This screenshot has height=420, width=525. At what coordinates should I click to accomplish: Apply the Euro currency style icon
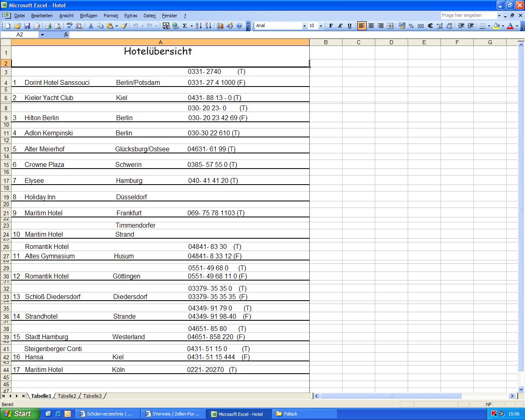coord(430,26)
